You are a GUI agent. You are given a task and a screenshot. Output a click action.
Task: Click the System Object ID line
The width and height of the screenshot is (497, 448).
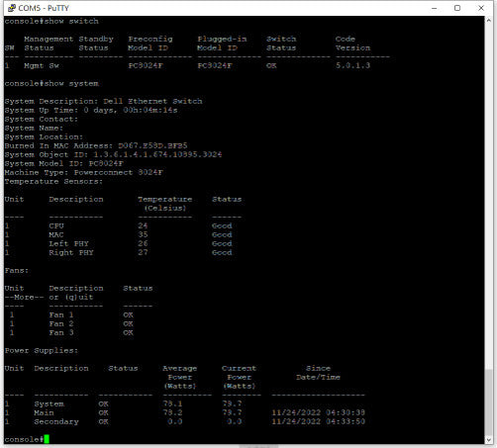coord(113,154)
